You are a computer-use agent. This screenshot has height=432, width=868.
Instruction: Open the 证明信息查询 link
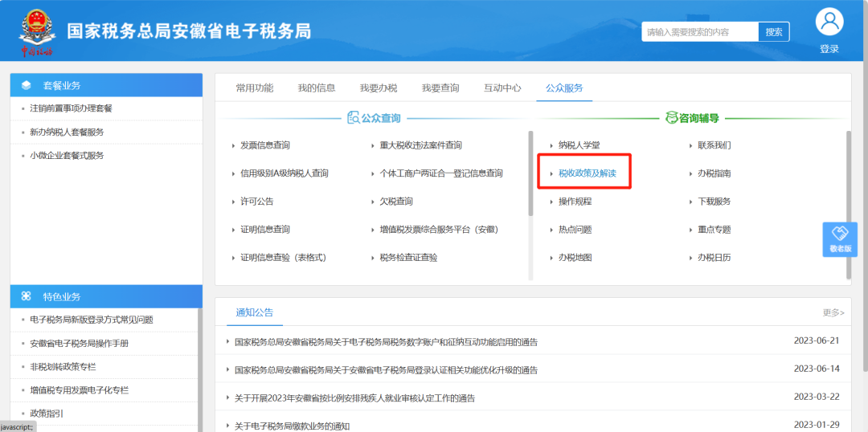click(x=265, y=230)
